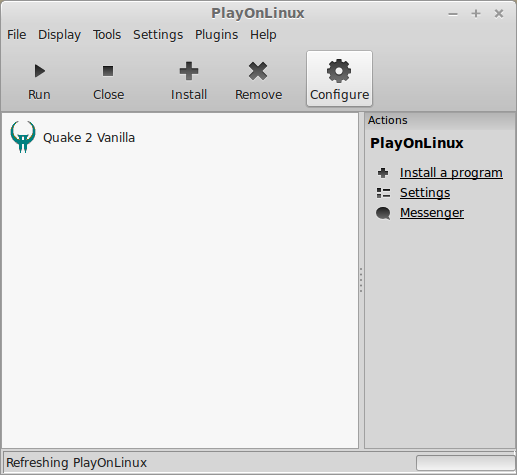Viewport: 517px width, 475px height.
Task: Click the Run play icon in toolbar
Action: pyautogui.click(x=40, y=71)
